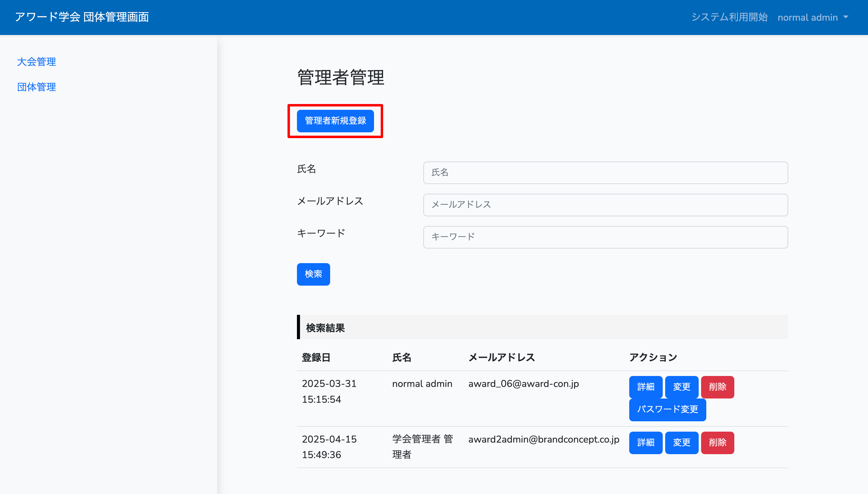The image size is (868, 494).
Task: Click 変更 for 学会管理者 管理者
Action: (x=681, y=442)
